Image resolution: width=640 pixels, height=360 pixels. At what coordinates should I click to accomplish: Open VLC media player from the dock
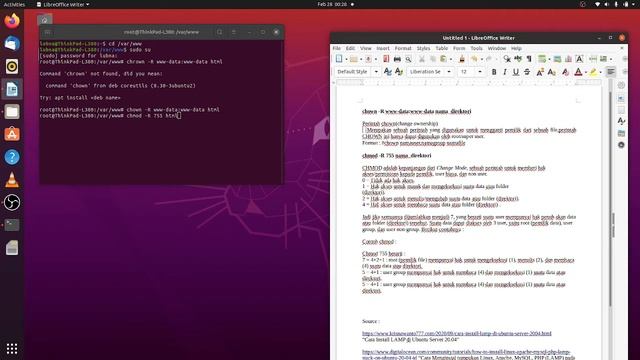12,180
